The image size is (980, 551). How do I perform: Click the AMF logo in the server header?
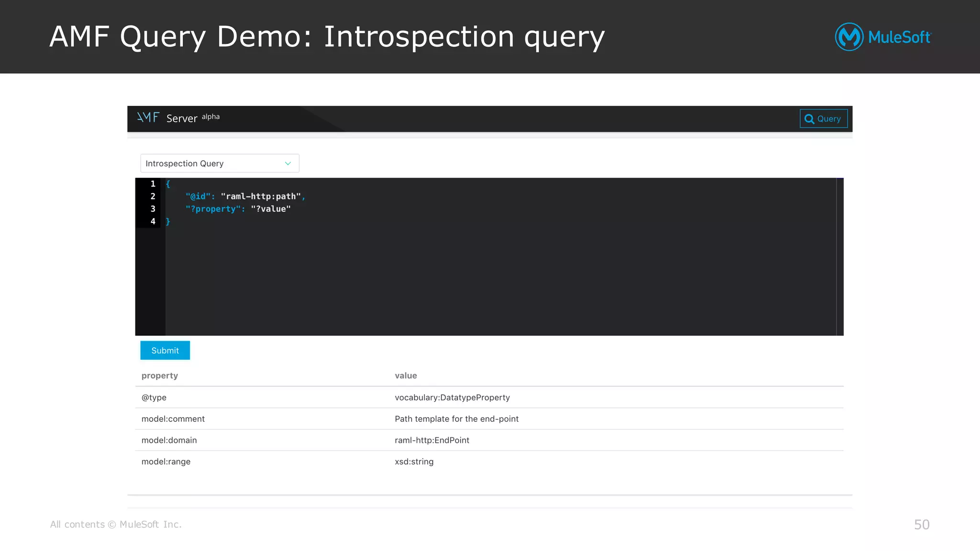[148, 117]
